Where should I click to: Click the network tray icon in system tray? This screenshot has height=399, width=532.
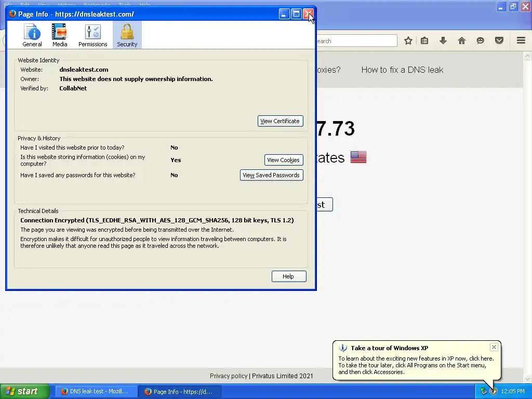(x=484, y=391)
